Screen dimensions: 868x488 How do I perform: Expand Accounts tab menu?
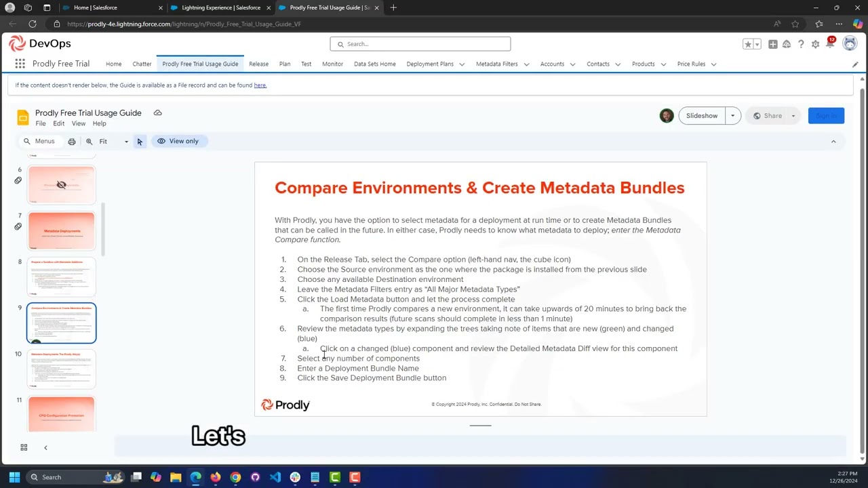(x=572, y=64)
